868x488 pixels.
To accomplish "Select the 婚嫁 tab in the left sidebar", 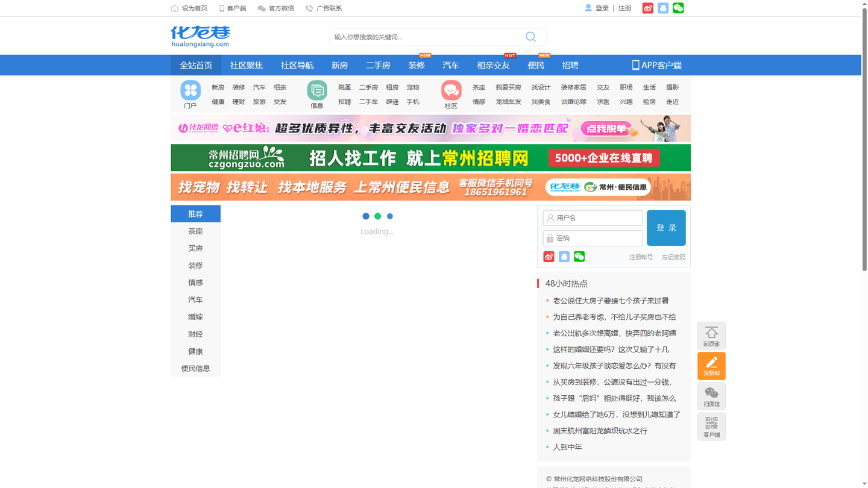I will click(195, 317).
